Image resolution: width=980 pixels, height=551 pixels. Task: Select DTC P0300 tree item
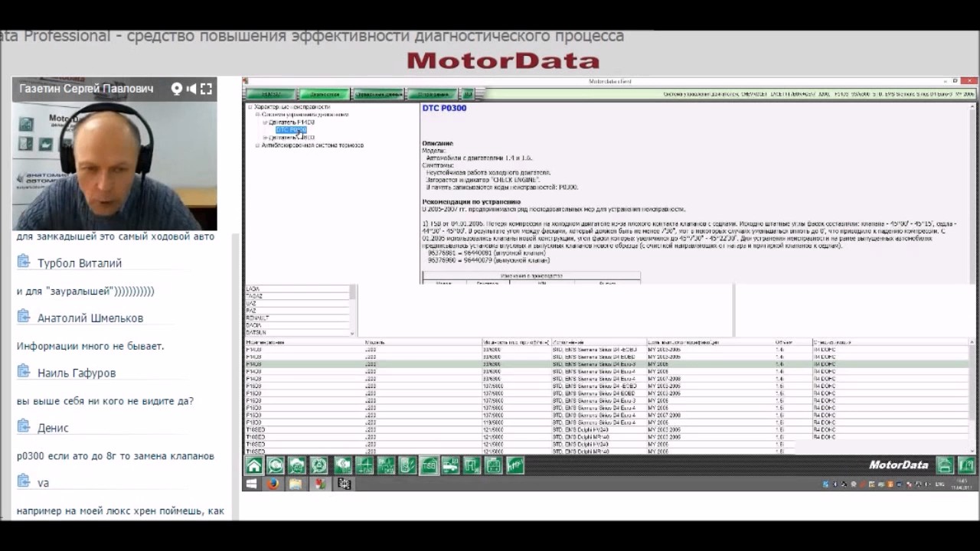tap(291, 130)
